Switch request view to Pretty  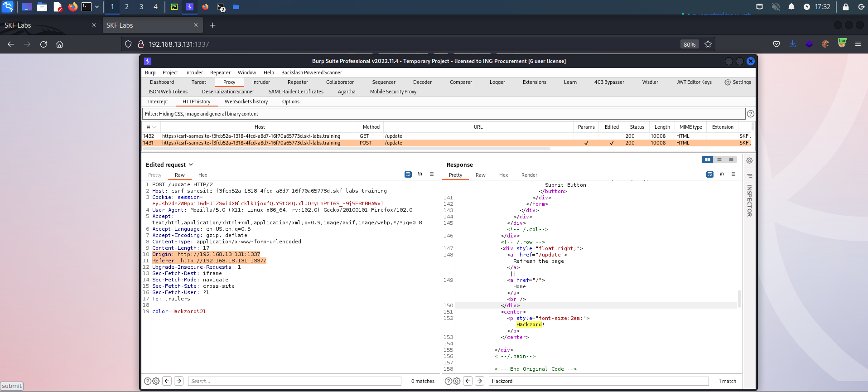pyautogui.click(x=154, y=175)
